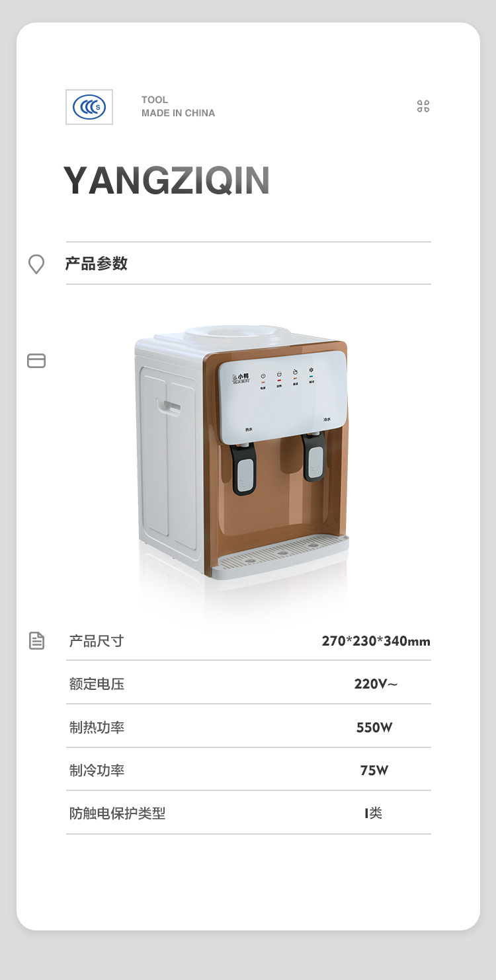Click the four-circle grid icon

(423, 106)
